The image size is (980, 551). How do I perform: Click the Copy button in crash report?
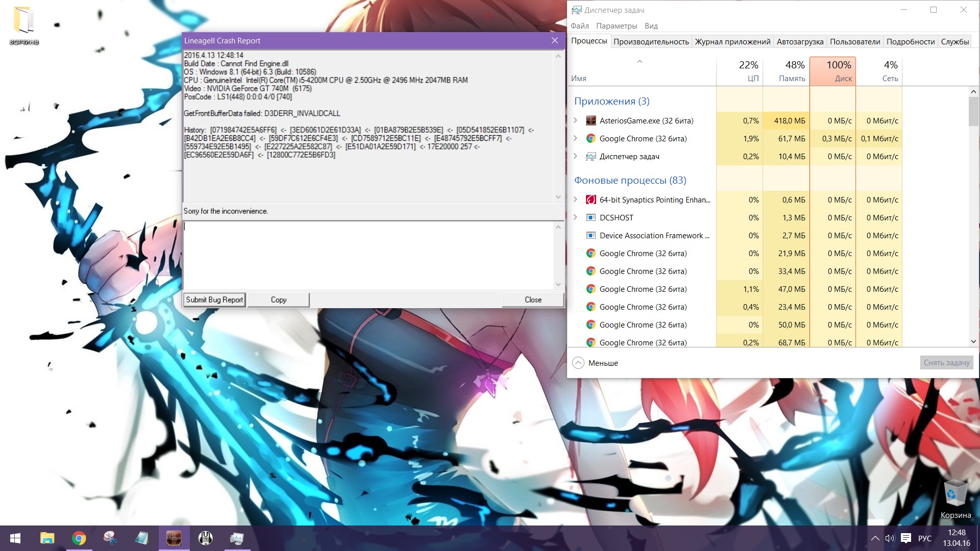[x=279, y=300]
